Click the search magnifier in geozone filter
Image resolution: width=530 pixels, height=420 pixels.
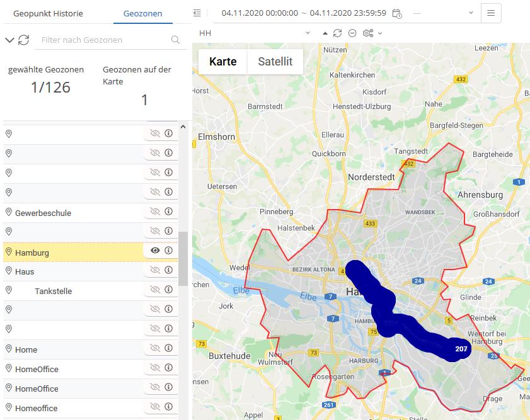point(176,40)
